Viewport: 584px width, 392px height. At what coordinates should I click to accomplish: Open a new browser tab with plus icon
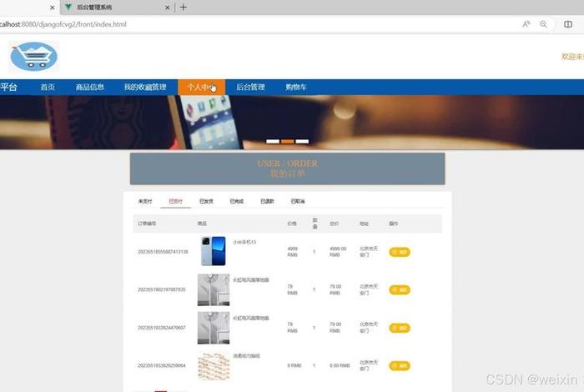[184, 8]
